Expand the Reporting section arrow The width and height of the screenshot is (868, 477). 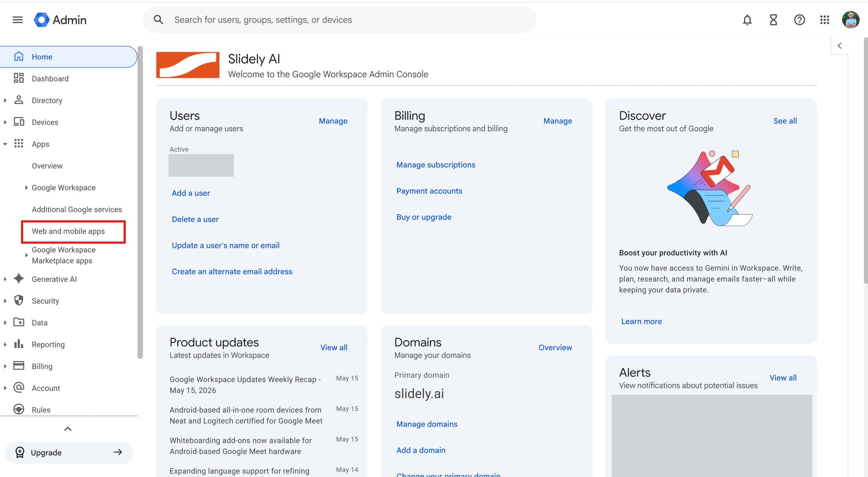[x=5, y=345]
